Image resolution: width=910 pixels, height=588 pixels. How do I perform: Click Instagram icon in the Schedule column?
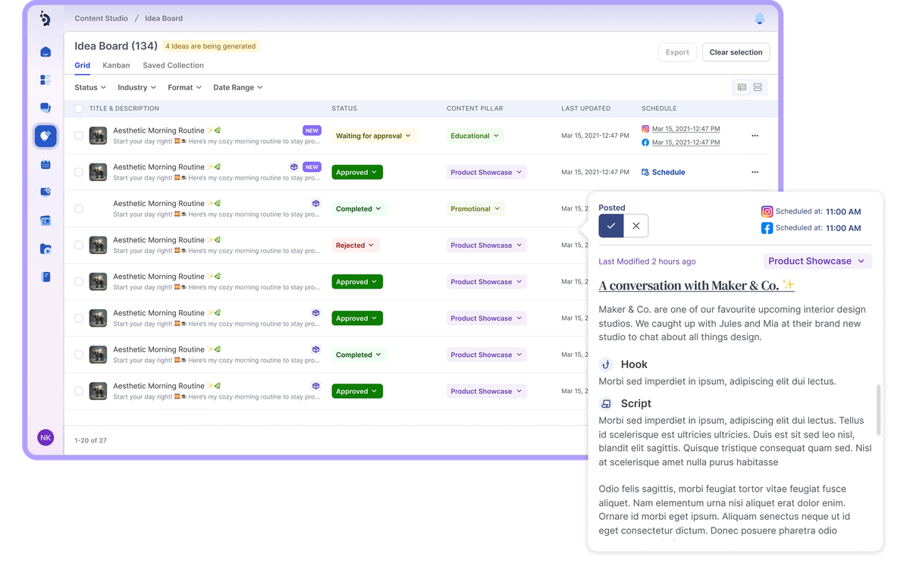[x=645, y=129]
